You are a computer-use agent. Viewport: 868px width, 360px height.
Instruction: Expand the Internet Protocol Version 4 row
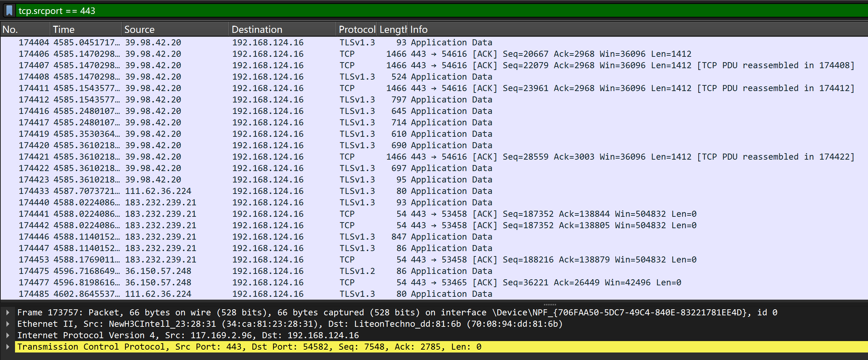coord(8,335)
